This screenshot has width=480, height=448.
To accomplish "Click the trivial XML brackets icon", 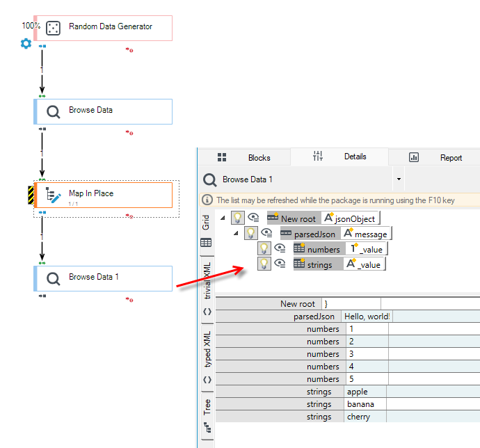I will [207, 312].
